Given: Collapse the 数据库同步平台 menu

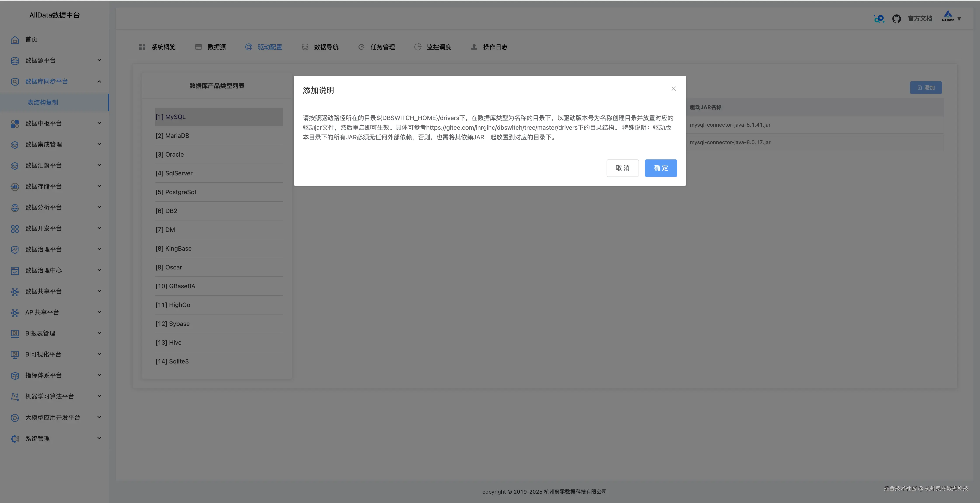Looking at the screenshot, I should [99, 81].
